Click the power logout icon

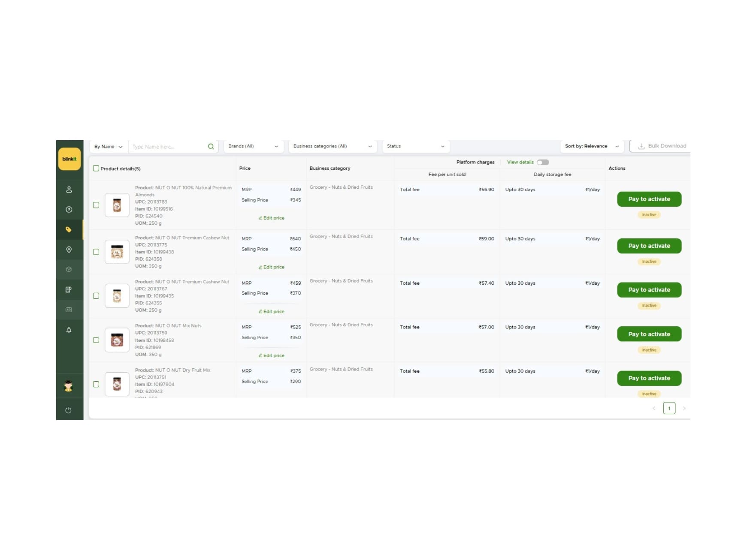(x=68, y=410)
